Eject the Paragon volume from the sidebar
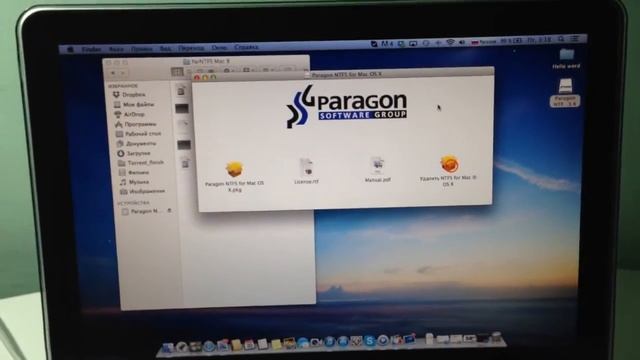This screenshot has width=640, height=360. [169, 211]
